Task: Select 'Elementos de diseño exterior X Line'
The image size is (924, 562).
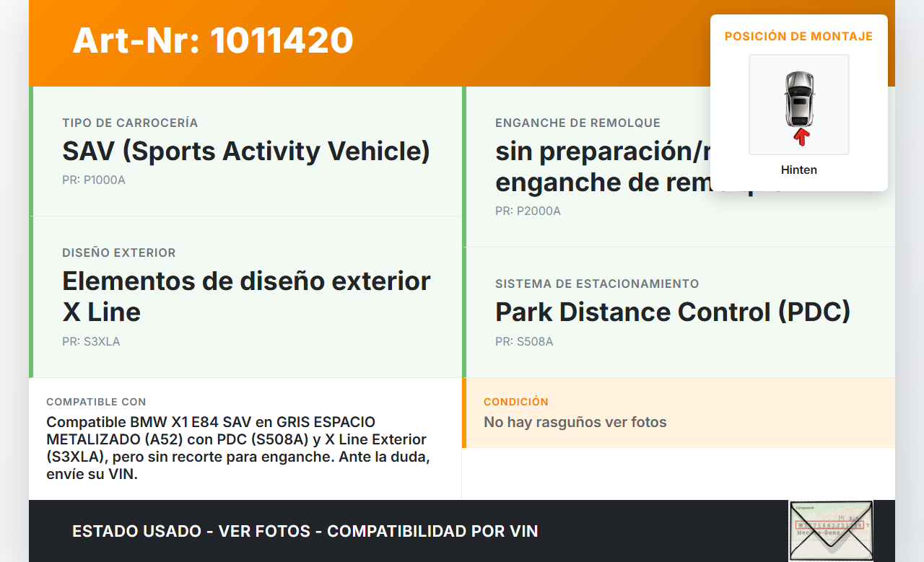Action: [246, 296]
